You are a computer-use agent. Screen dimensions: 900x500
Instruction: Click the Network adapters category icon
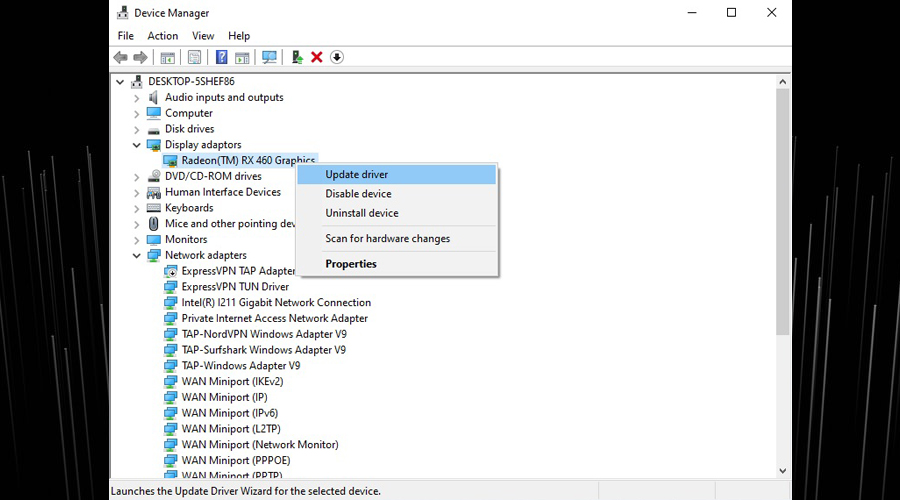coord(153,255)
